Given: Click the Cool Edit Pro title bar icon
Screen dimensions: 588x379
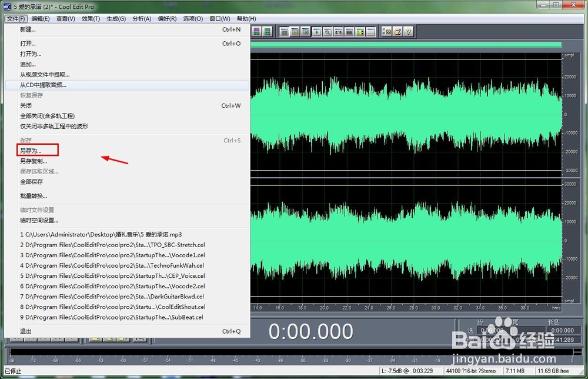Looking at the screenshot, I should 7,6.
